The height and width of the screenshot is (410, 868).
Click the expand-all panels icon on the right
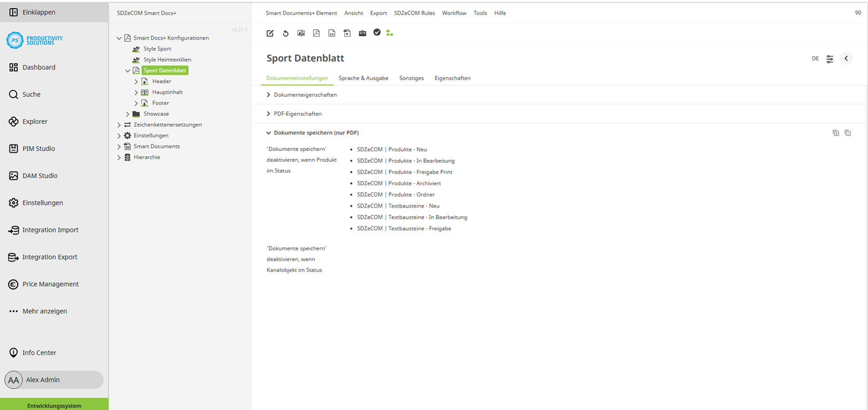pos(836,132)
